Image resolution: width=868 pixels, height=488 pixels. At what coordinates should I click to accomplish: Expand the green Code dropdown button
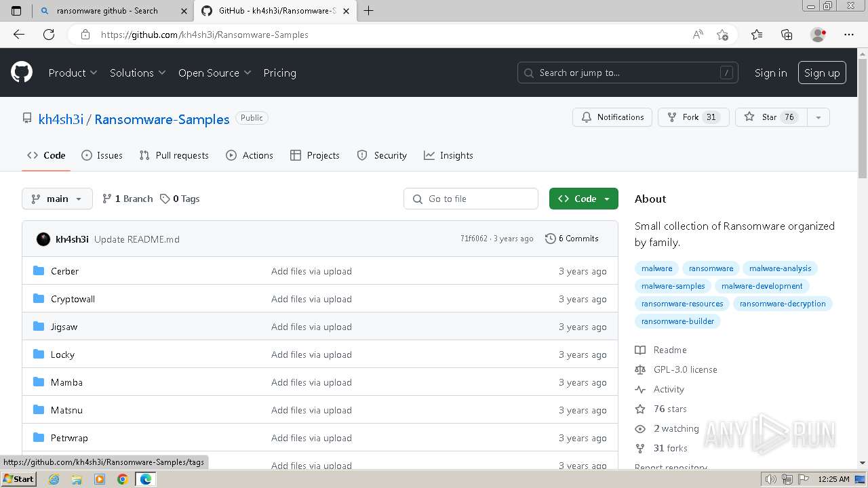(x=584, y=199)
